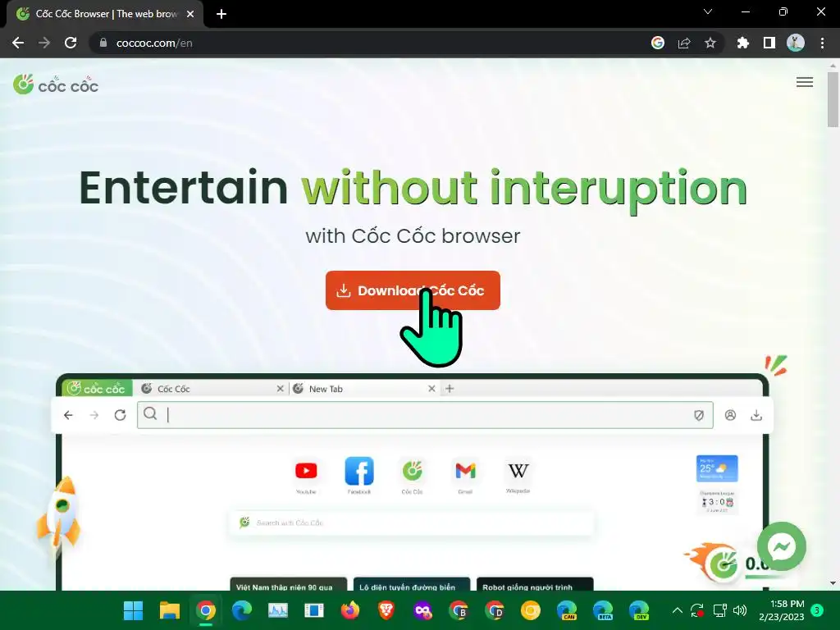Viewport: 840px width, 630px height.
Task: Open the Extensions puzzle icon
Action: pos(742,43)
